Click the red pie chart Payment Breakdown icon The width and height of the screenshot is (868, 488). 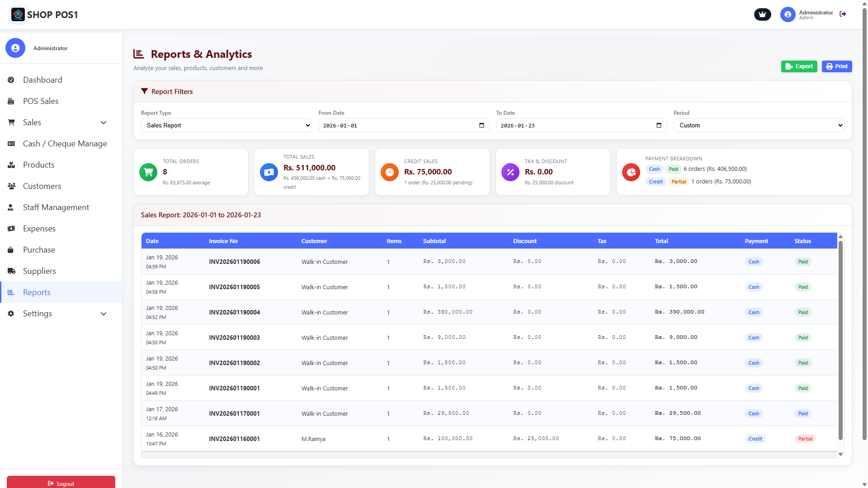coord(631,172)
